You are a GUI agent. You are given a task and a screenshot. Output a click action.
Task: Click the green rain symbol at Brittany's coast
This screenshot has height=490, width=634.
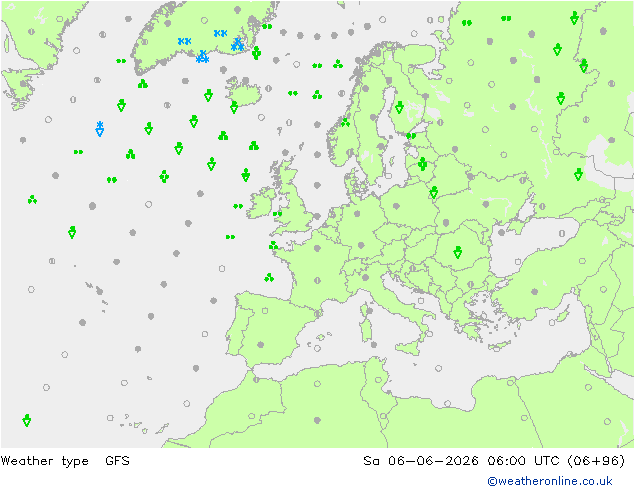coord(273,245)
